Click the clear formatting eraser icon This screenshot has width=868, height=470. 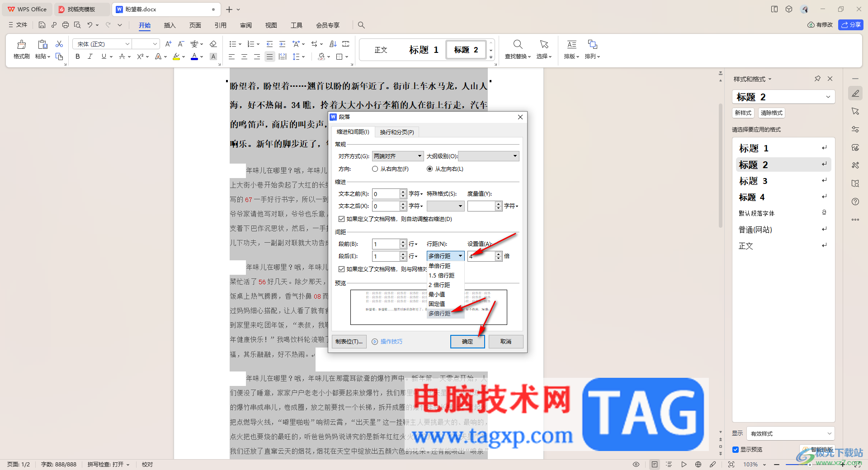coord(213,44)
